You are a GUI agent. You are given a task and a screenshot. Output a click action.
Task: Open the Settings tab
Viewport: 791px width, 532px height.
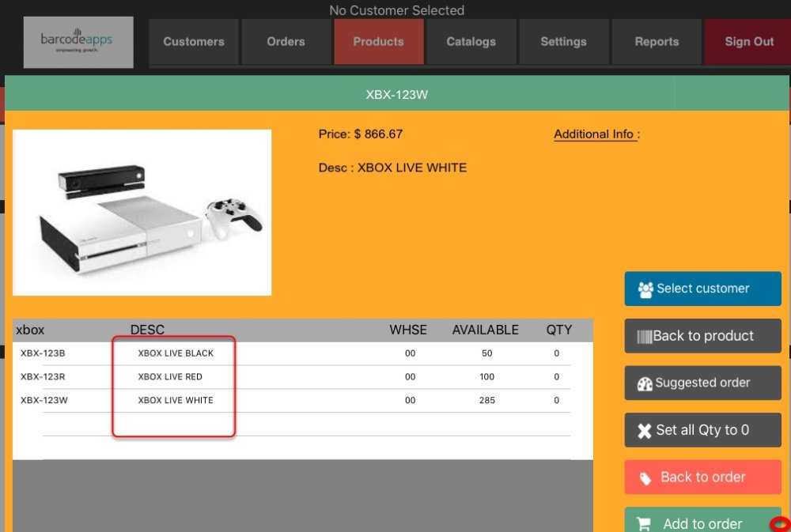click(563, 41)
